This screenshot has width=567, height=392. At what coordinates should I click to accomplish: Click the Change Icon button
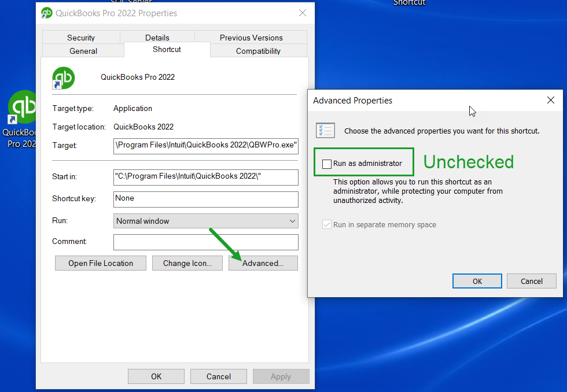click(x=187, y=263)
